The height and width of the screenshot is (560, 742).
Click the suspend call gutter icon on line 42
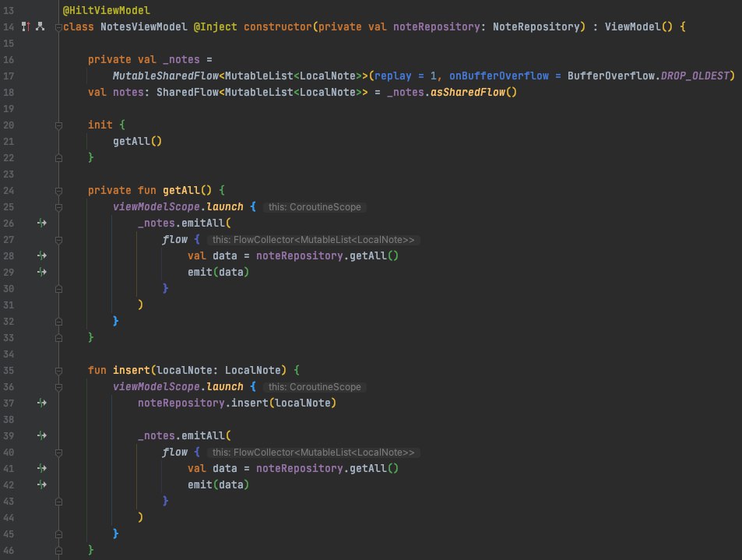[x=41, y=484]
